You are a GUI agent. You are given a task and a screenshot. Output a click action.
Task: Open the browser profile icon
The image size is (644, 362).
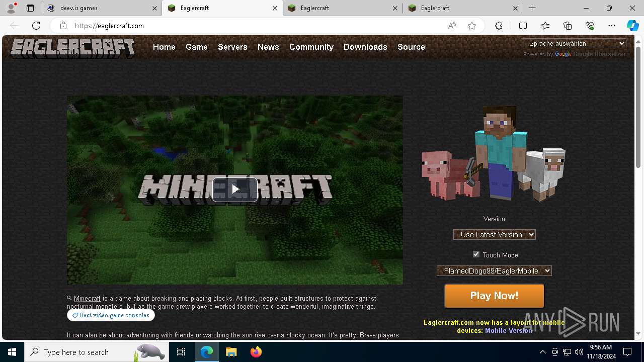coord(11,8)
